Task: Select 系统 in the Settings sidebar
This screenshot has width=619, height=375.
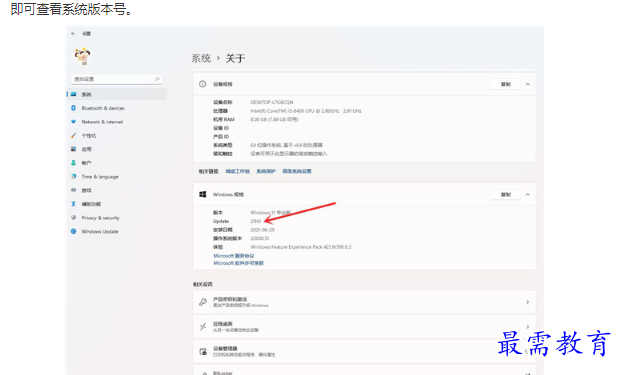Action: click(117, 94)
